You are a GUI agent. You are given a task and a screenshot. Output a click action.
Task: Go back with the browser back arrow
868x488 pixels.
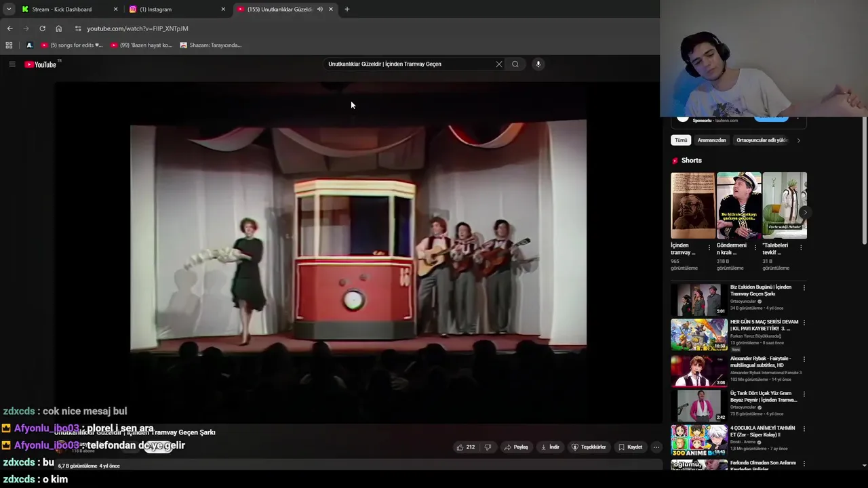(9, 28)
